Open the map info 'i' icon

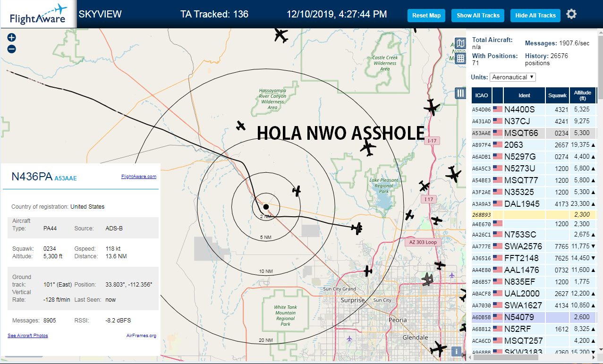click(x=456, y=351)
